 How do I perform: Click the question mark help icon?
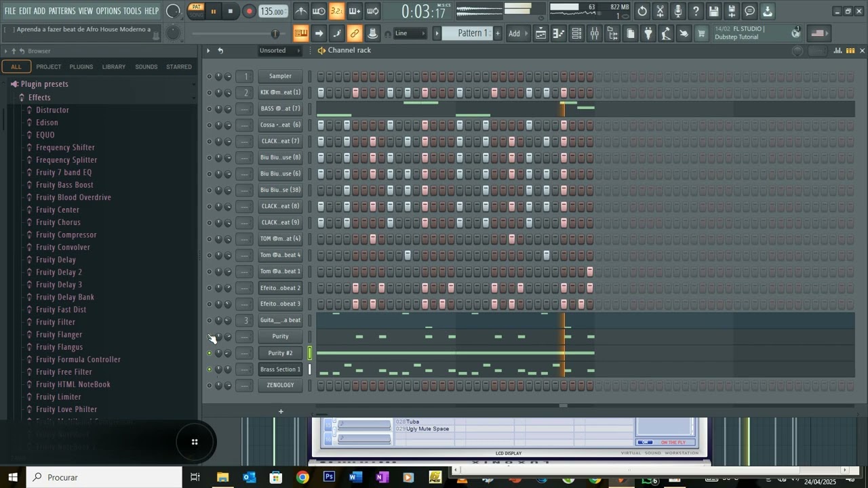pos(696,12)
